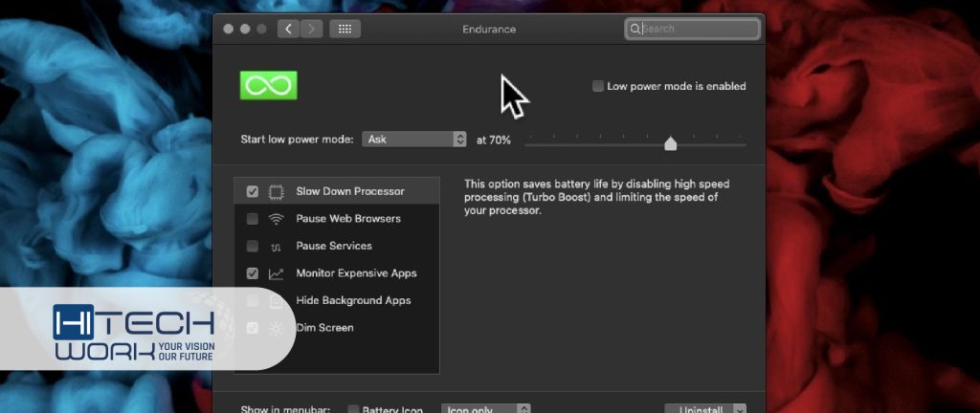Close the Endurance preferences window
The width and height of the screenshot is (980, 413).
tap(228, 30)
